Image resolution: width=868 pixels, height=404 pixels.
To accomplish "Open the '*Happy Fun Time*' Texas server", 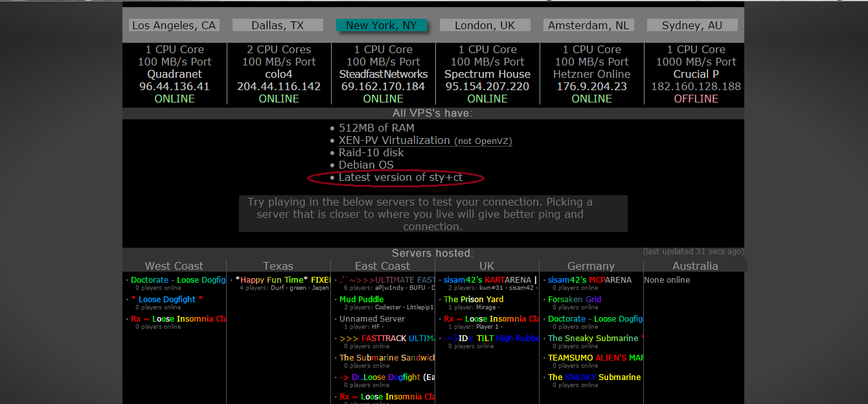I will (282, 280).
